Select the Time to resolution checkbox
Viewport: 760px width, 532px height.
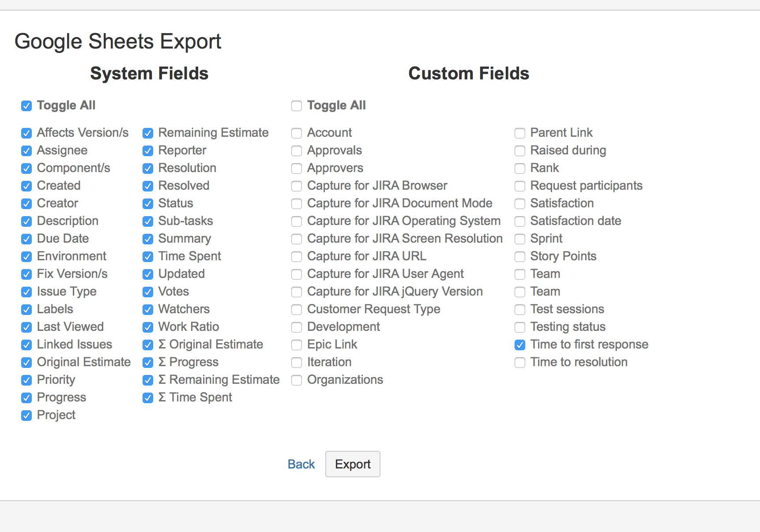520,363
